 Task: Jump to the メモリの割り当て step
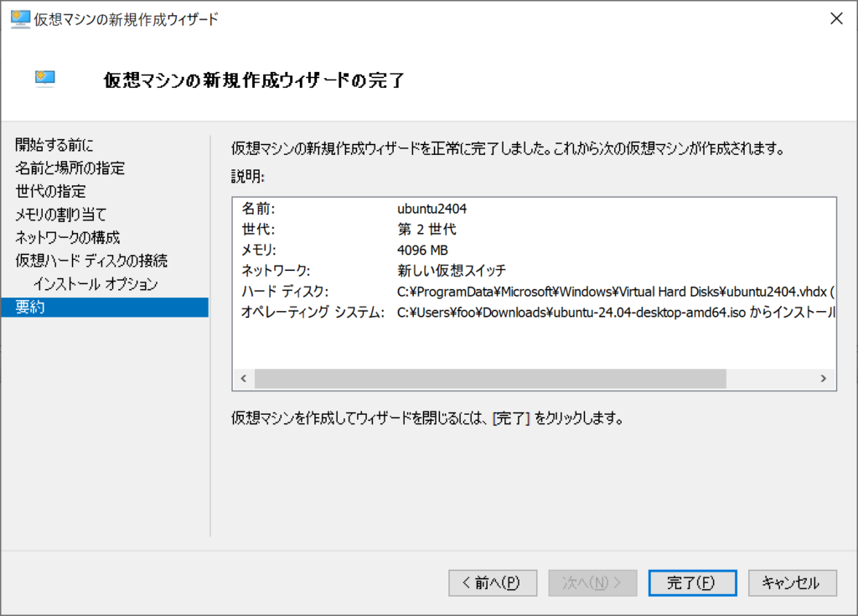pos(61,215)
